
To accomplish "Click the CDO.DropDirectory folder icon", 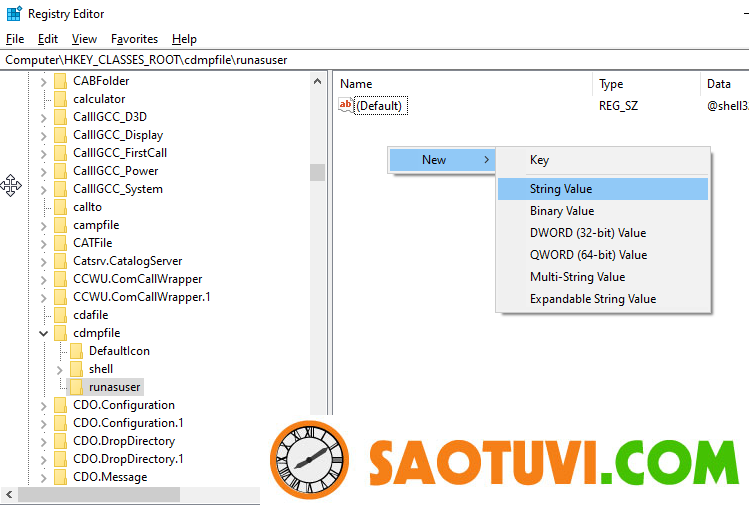I will point(61,441).
